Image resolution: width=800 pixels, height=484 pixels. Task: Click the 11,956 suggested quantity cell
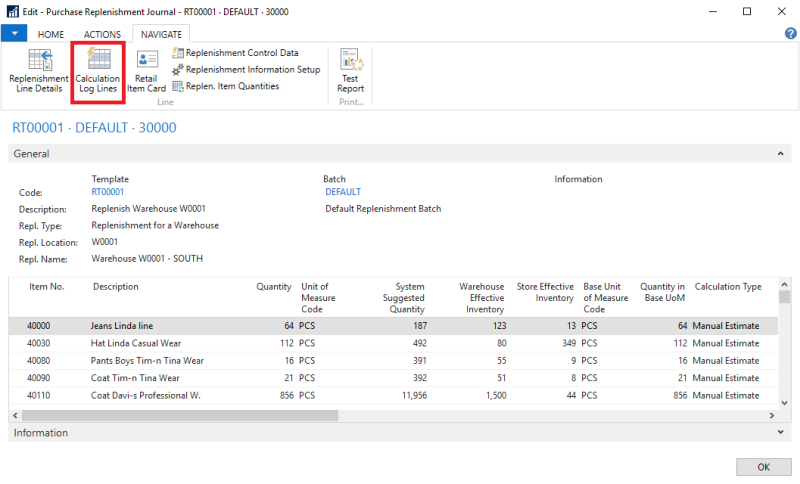(x=414, y=395)
